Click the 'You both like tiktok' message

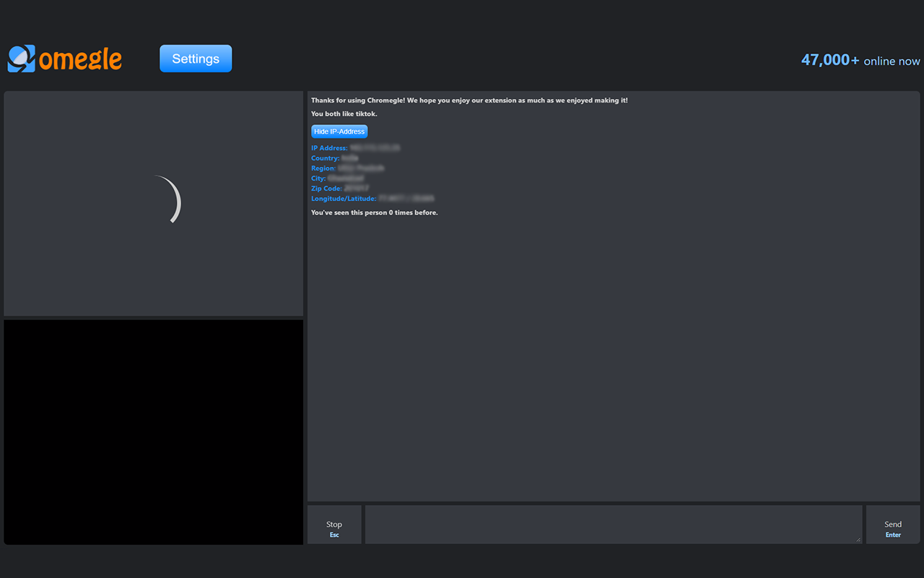coord(344,114)
